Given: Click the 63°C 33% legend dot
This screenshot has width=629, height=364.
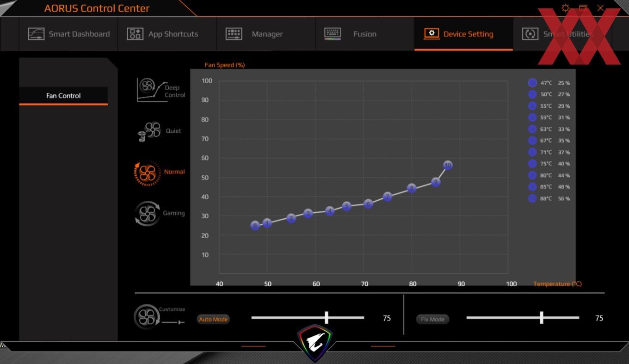Looking at the screenshot, I should 532,129.
